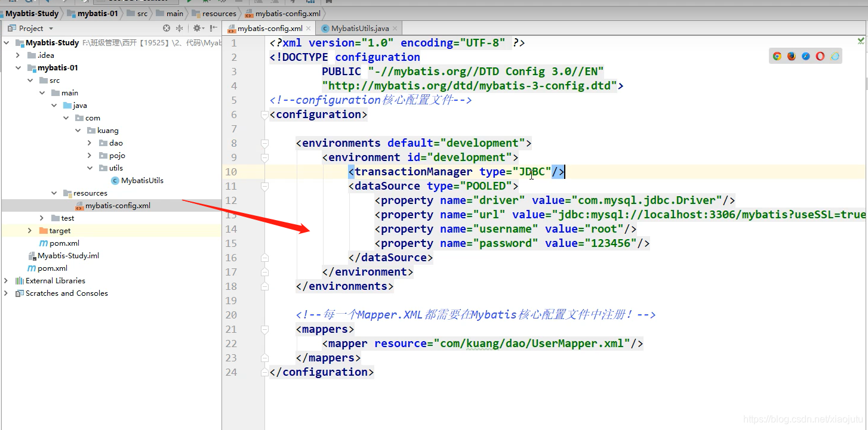
Task: Expand External Libraries node
Action: click(6, 280)
